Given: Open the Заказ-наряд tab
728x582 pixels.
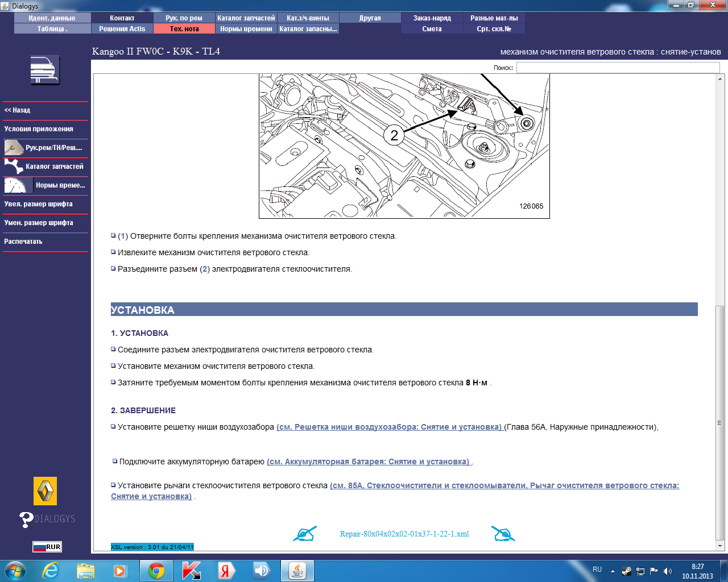Looking at the screenshot, I should click(432, 18).
